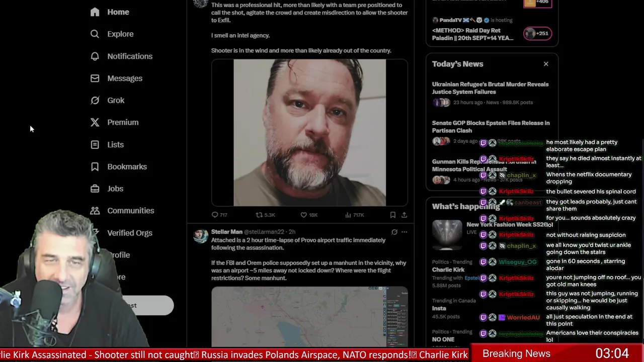The height and width of the screenshot is (362, 644).
Task: Repost the tweet with 5.3K reposts
Action: coord(259,215)
